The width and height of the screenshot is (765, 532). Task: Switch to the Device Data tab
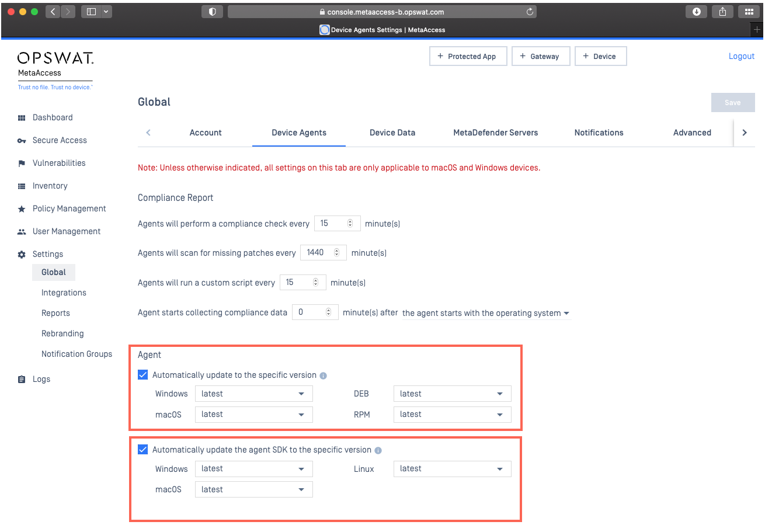point(392,133)
